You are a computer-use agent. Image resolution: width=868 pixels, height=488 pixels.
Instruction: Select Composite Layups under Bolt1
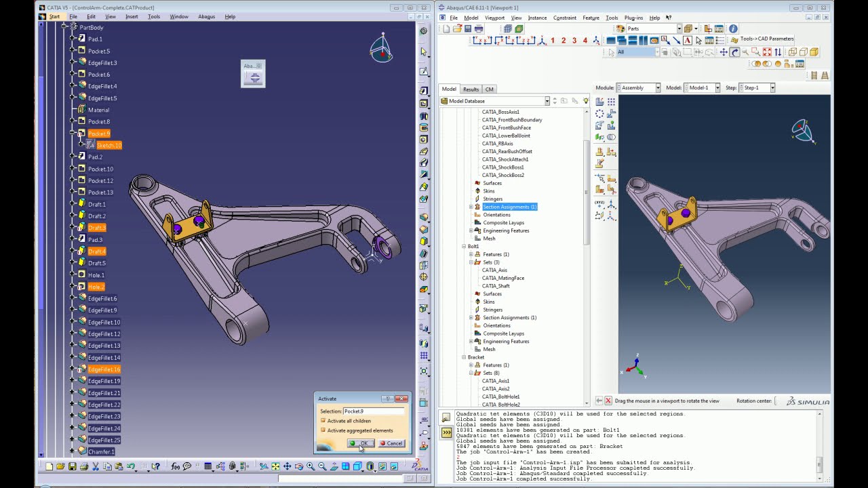[x=503, y=333]
